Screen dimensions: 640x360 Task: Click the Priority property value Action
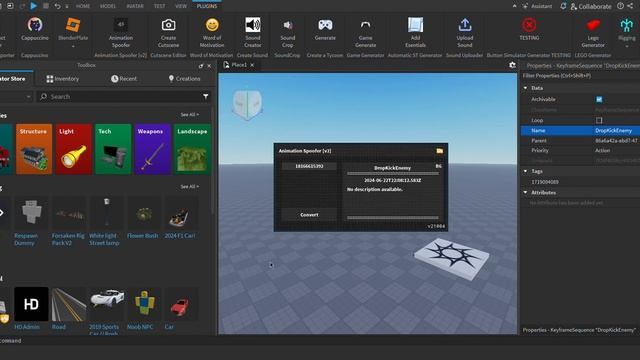coord(602,151)
